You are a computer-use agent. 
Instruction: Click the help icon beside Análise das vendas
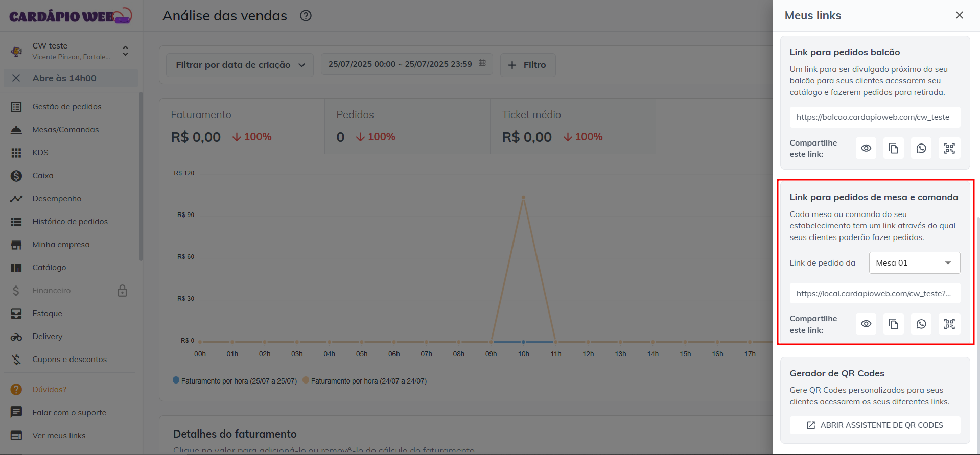[x=306, y=16]
